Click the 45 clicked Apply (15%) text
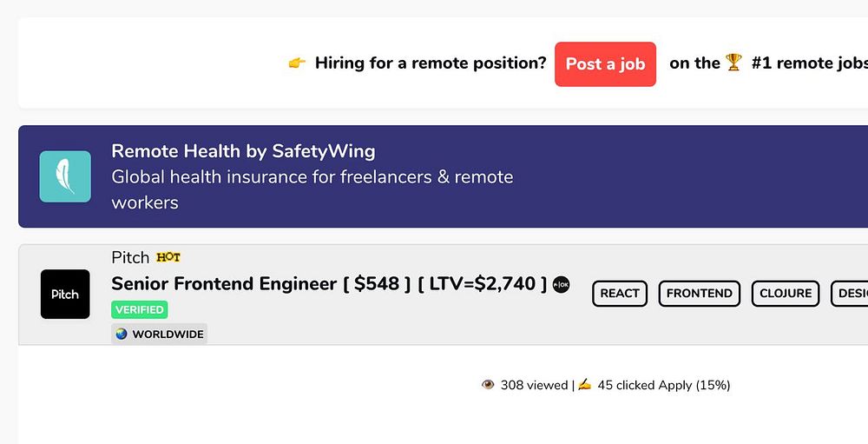The width and height of the screenshot is (868, 444). [664, 385]
